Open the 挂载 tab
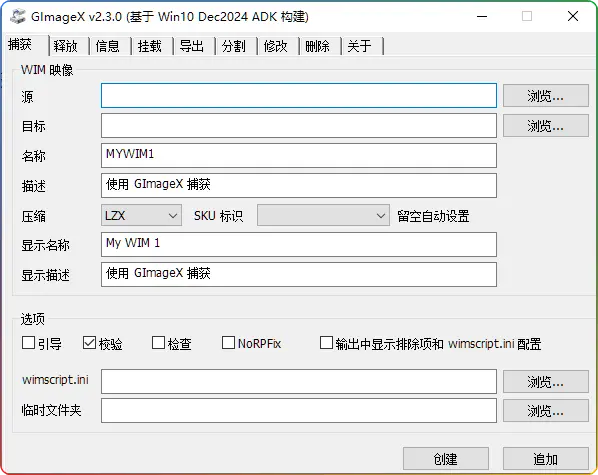This screenshot has width=598, height=475. (152, 47)
